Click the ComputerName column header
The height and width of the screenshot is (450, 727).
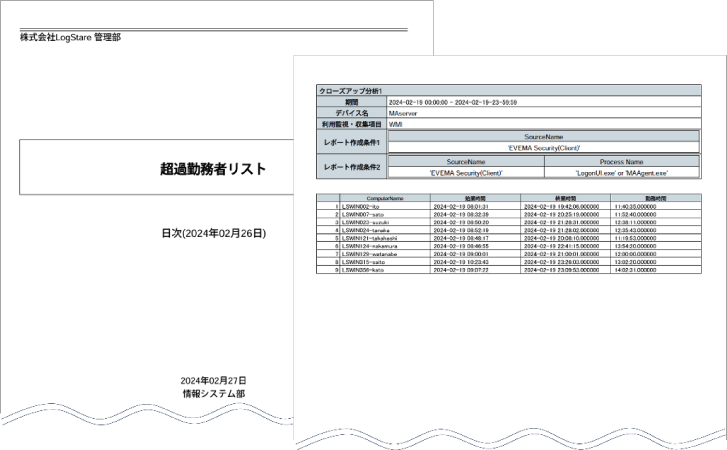(x=385, y=199)
